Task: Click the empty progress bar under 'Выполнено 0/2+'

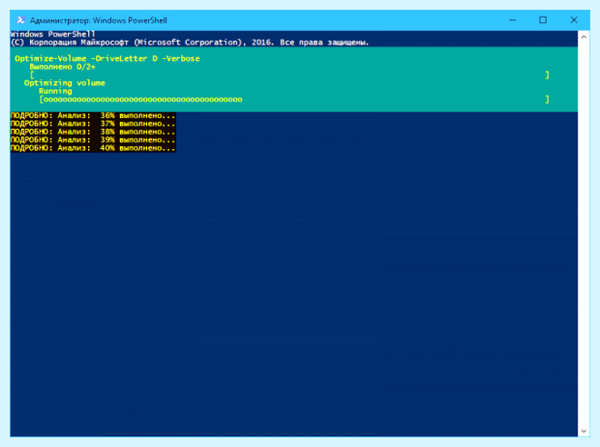Action: 290,75
